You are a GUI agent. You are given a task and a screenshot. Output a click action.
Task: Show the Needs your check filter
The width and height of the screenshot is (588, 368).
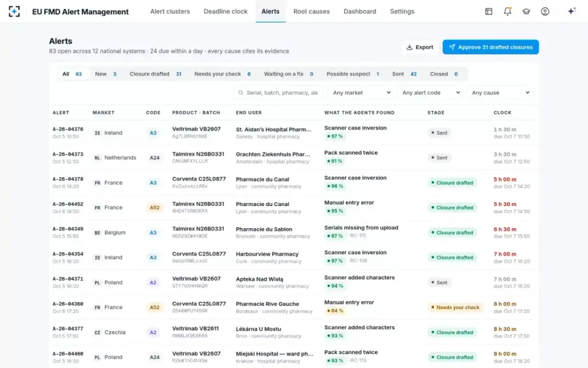point(223,74)
